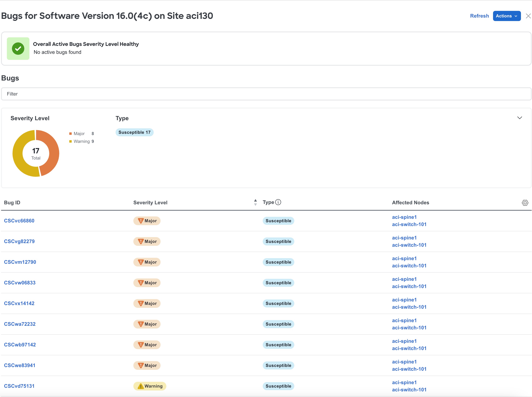
Task: Click the overall health check green icon
Action: click(18, 48)
